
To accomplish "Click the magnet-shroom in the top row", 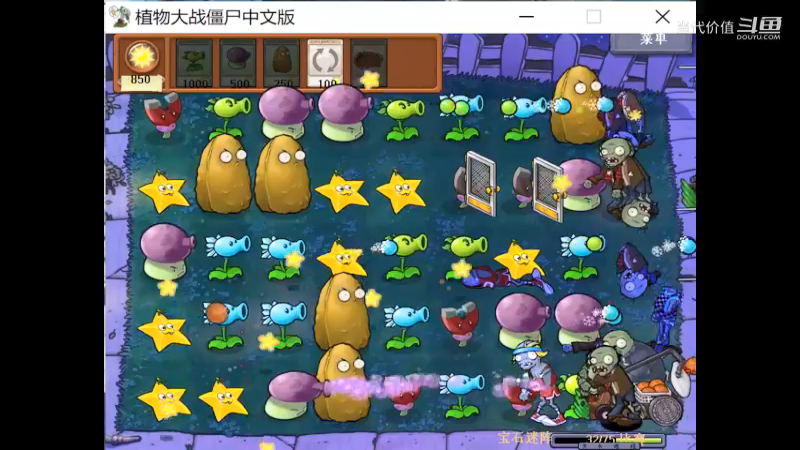I will [x=163, y=114].
